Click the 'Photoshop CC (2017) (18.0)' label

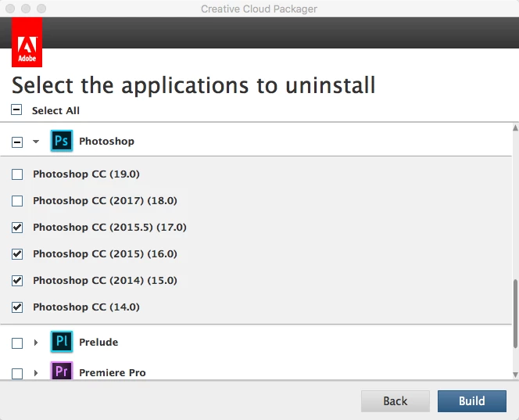pos(105,200)
